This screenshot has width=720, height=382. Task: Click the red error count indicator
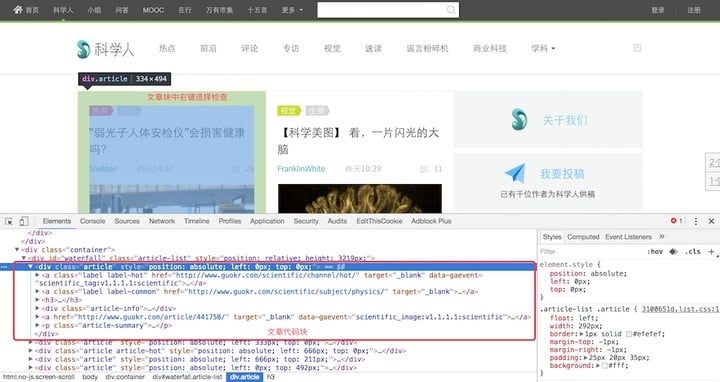tap(676, 221)
